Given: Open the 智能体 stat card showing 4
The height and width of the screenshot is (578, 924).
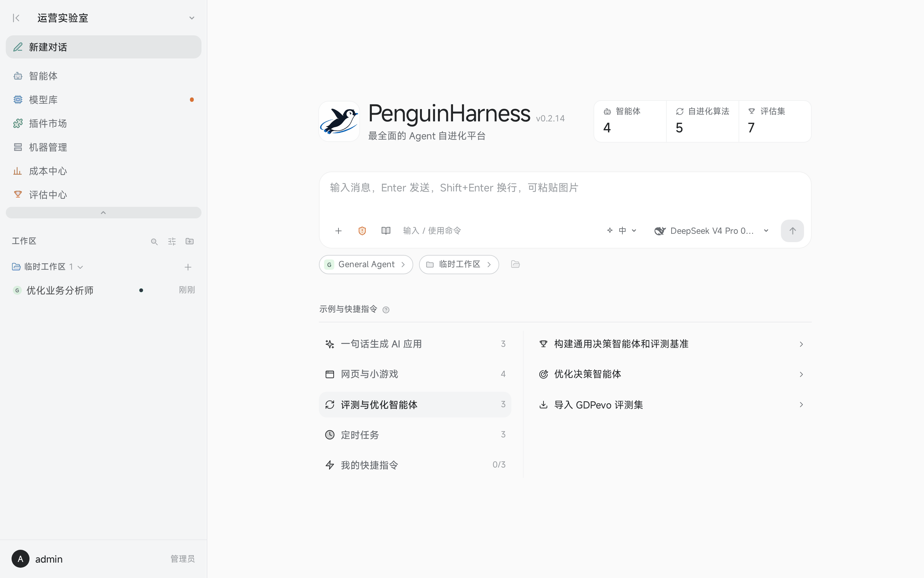Looking at the screenshot, I should click(630, 121).
